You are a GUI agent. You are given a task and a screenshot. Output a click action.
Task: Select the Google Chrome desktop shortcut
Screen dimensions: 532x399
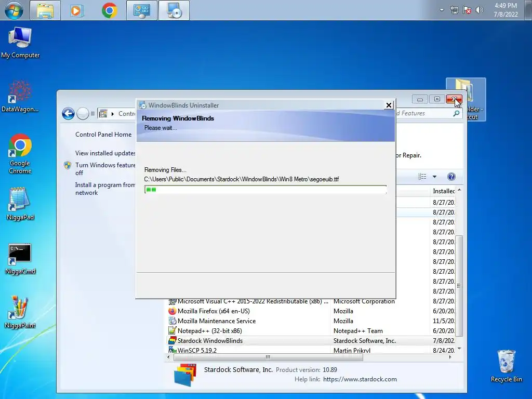pos(20,154)
